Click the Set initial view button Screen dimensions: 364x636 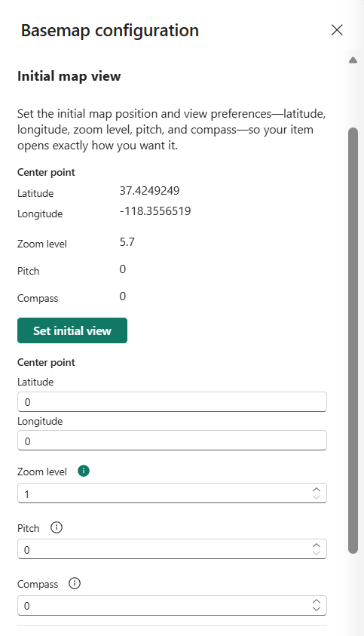[72, 330]
